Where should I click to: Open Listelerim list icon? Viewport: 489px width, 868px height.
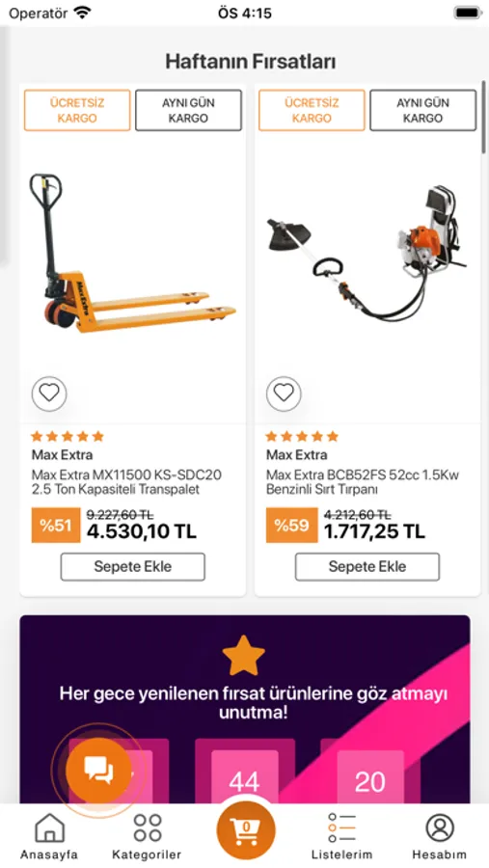pos(341,836)
